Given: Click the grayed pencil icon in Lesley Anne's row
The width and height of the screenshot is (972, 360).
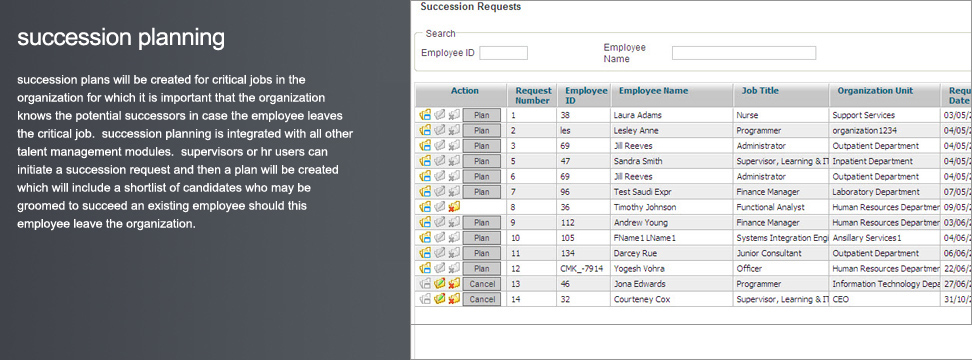Looking at the screenshot, I should 440,130.
